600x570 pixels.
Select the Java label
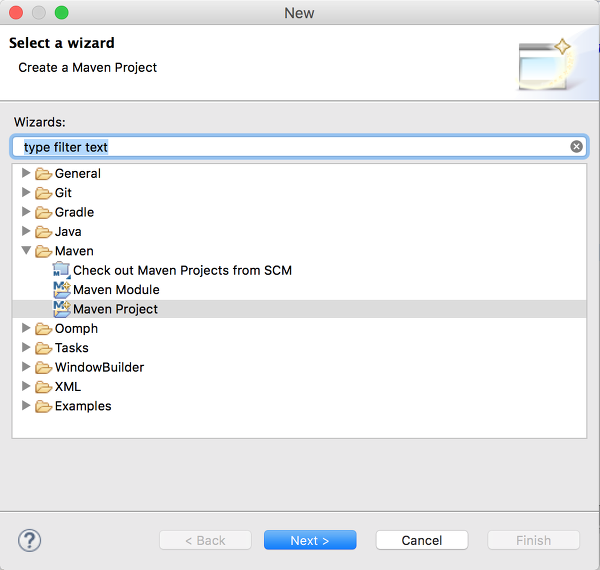(68, 232)
